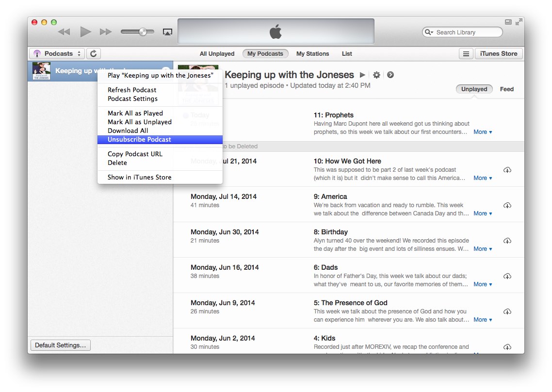
Task: Expand More for 9: America
Action: tap(483, 213)
